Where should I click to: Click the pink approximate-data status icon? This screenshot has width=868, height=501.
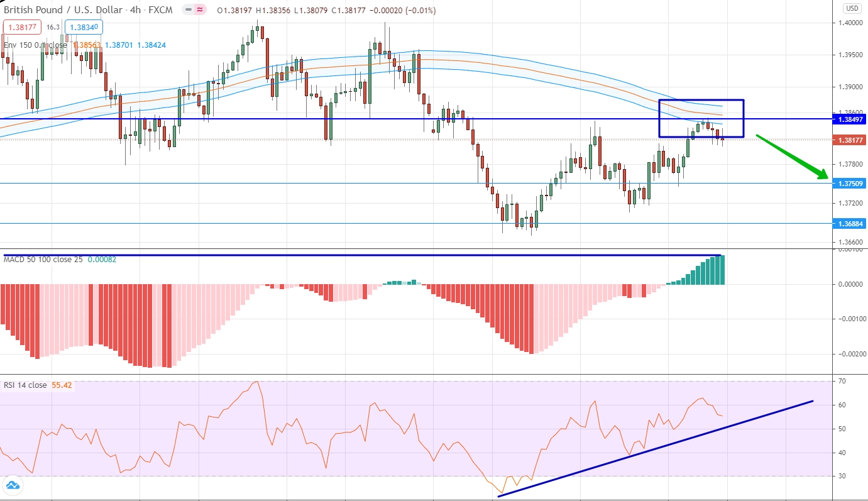[200, 10]
